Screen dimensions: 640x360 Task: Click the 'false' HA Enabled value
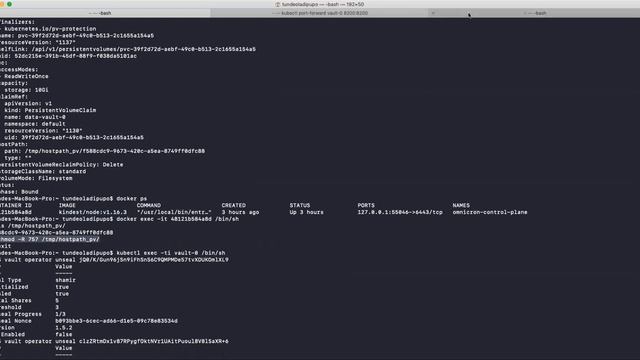pos(64,335)
